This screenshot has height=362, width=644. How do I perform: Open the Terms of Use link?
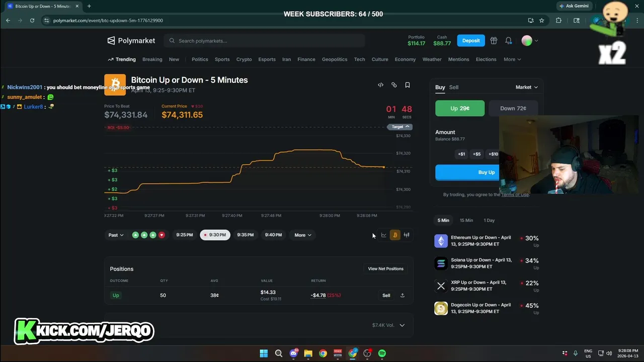pyautogui.click(x=515, y=195)
